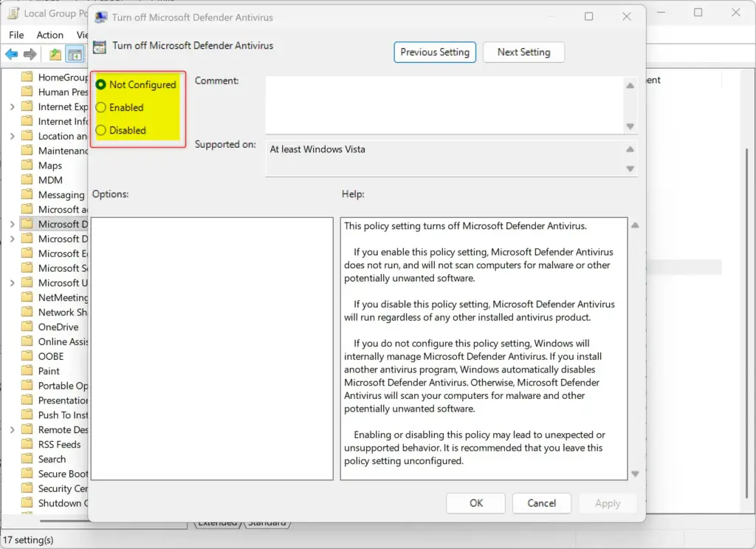The image size is (756, 549).
Task: Click the Back arrow toolbar icon
Action: pyautogui.click(x=12, y=55)
